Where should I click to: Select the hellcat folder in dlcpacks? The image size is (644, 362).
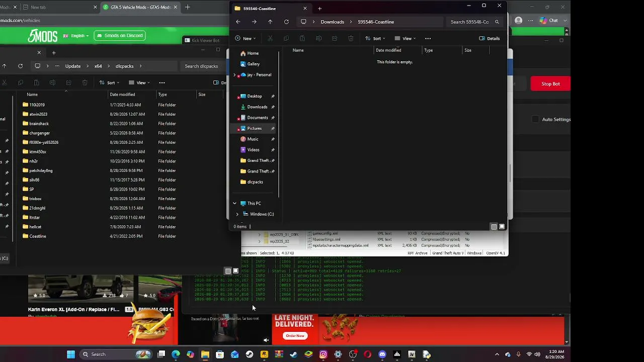tap(35, 227)
